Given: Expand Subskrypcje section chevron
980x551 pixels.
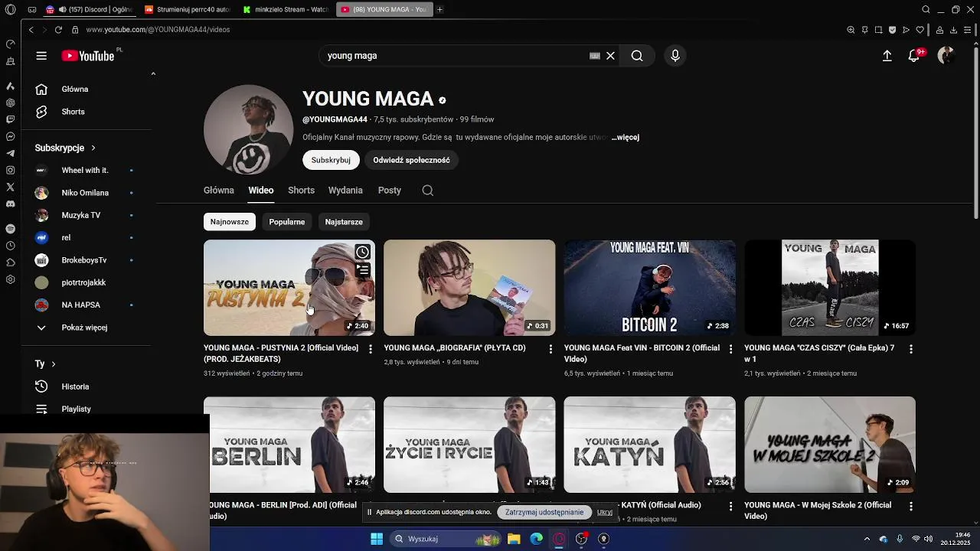Looking at the screenshot, I should coord(93,148).
